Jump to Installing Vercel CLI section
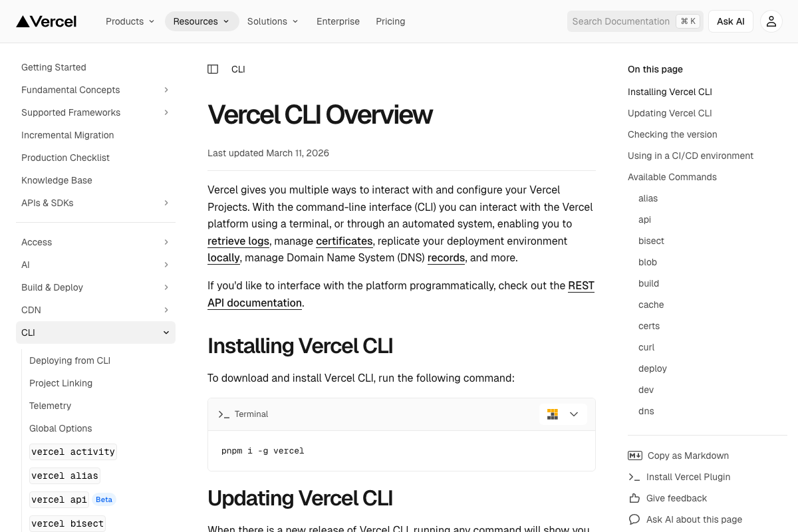The width and height of the screenshot is (798, 532). pos(670,92)
